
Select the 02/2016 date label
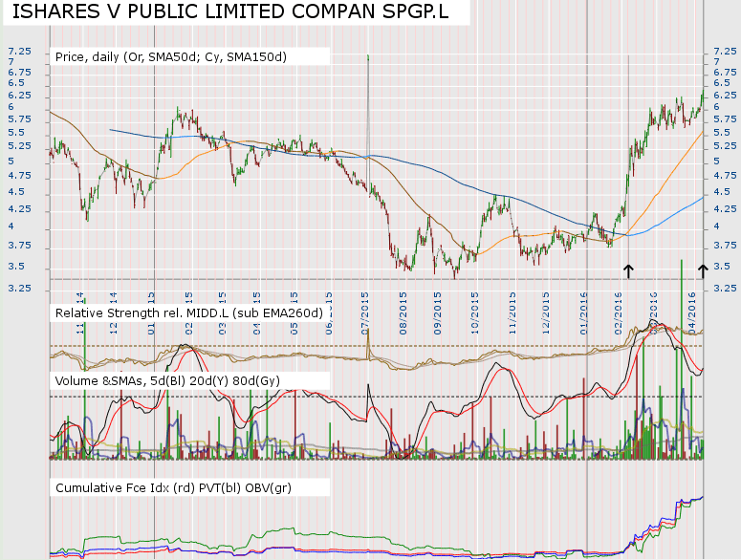[619, 313]
